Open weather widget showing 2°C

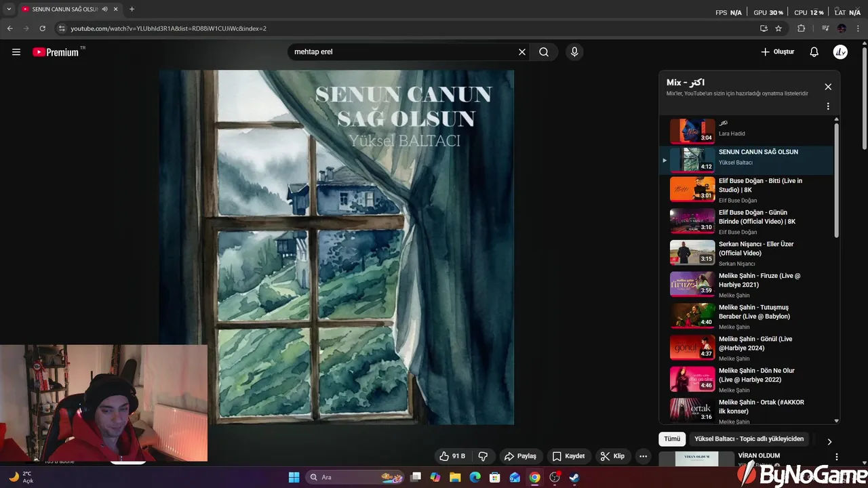(22, 477)
